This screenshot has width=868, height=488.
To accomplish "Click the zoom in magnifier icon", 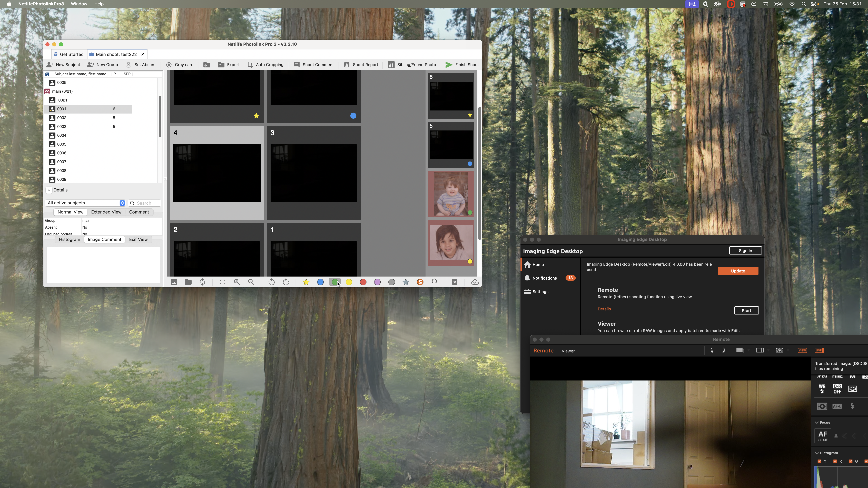I will coord(237,282).
